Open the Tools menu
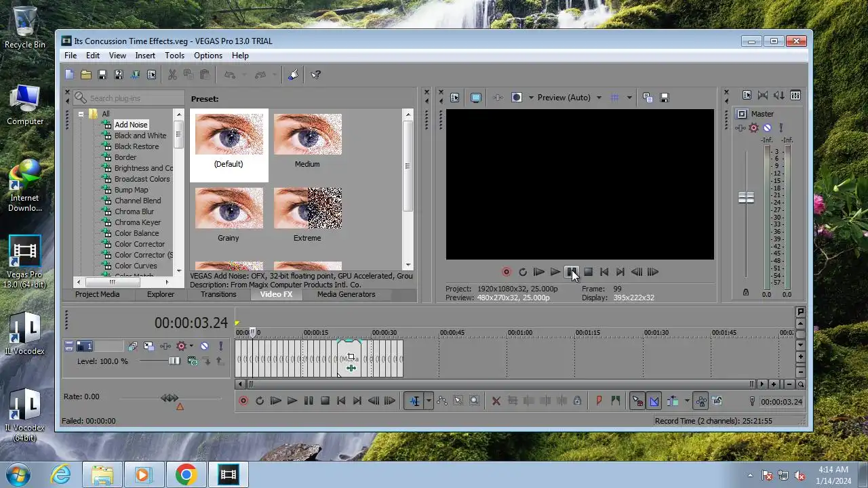Screen dimensions: 868x488 [x=174, y=56]
